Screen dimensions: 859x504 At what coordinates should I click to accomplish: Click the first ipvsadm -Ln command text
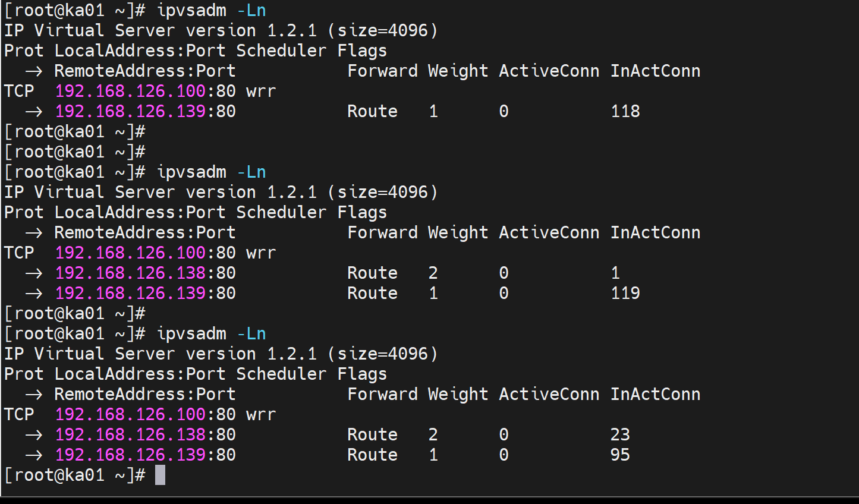tap(211, 11)
